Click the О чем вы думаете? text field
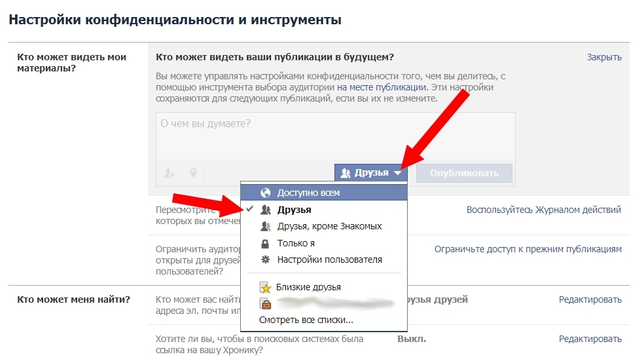 coord(336,136)
